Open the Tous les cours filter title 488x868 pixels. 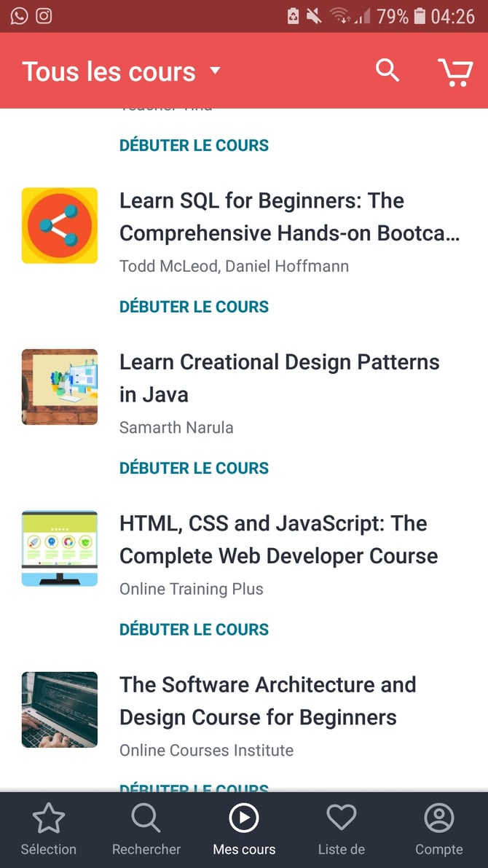pos(109,72)
